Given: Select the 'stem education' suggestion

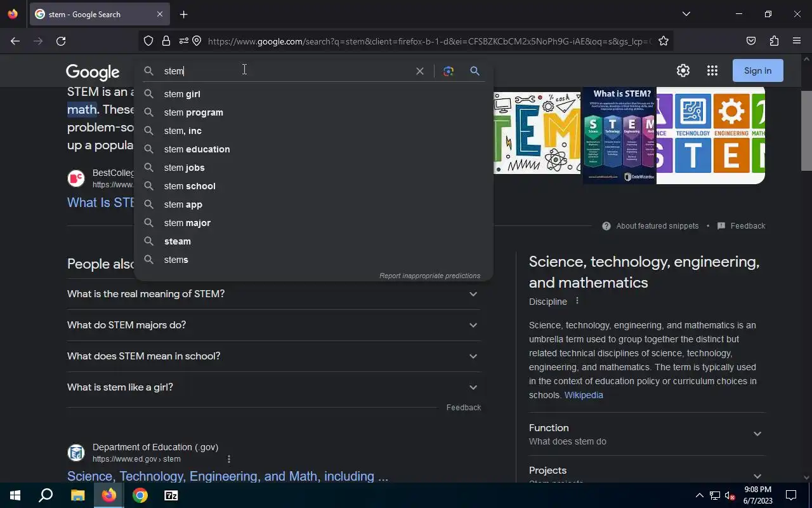Looking at the screenshot, I should click(x=313, y=149).
